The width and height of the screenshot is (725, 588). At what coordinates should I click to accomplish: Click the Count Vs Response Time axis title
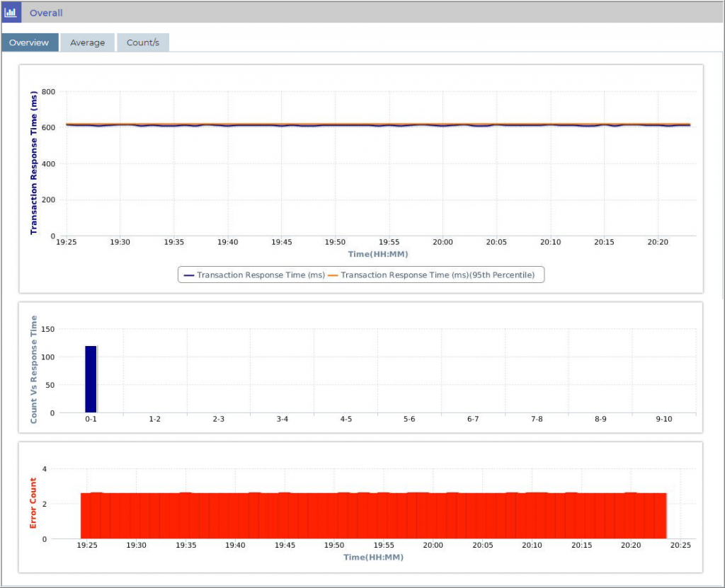33,369
